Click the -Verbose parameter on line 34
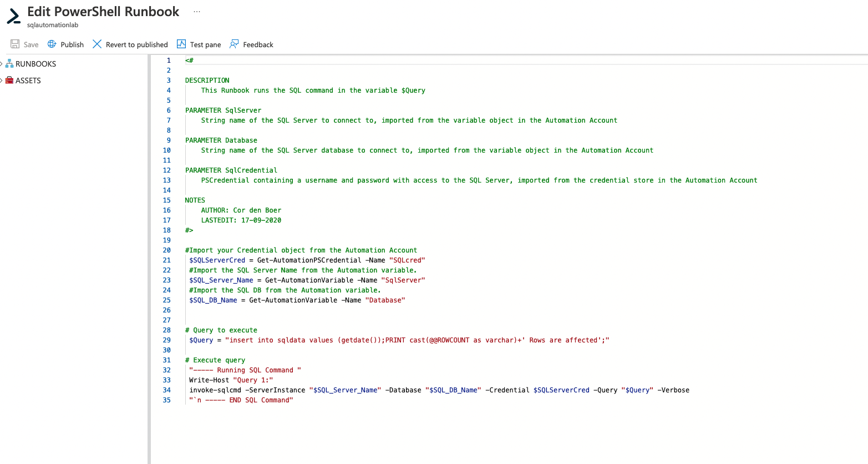 673,390
